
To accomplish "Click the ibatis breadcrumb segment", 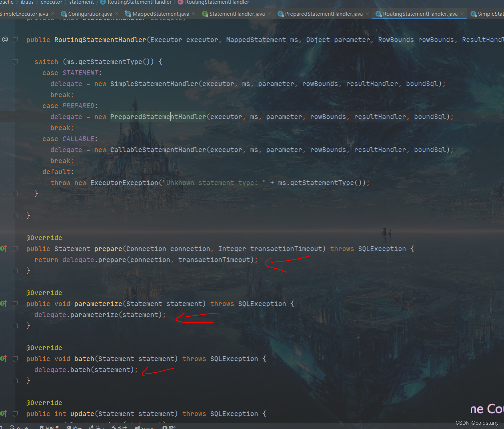I will (27, 2).
